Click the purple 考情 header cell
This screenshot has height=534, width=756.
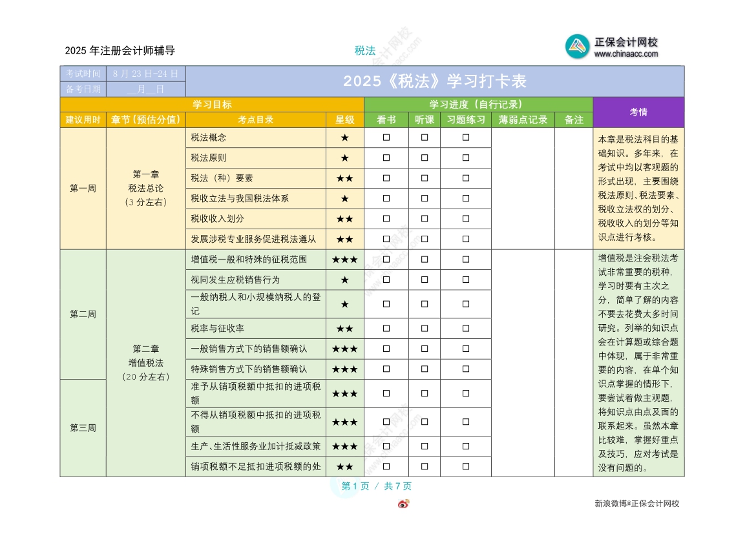tap(638, 112)
